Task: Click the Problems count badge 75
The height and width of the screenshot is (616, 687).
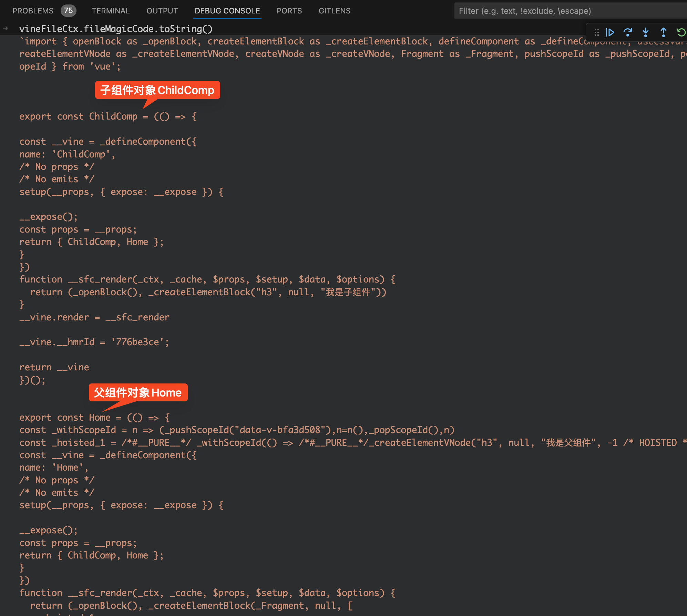Action: pyautogui.click(x=68, y=11)
